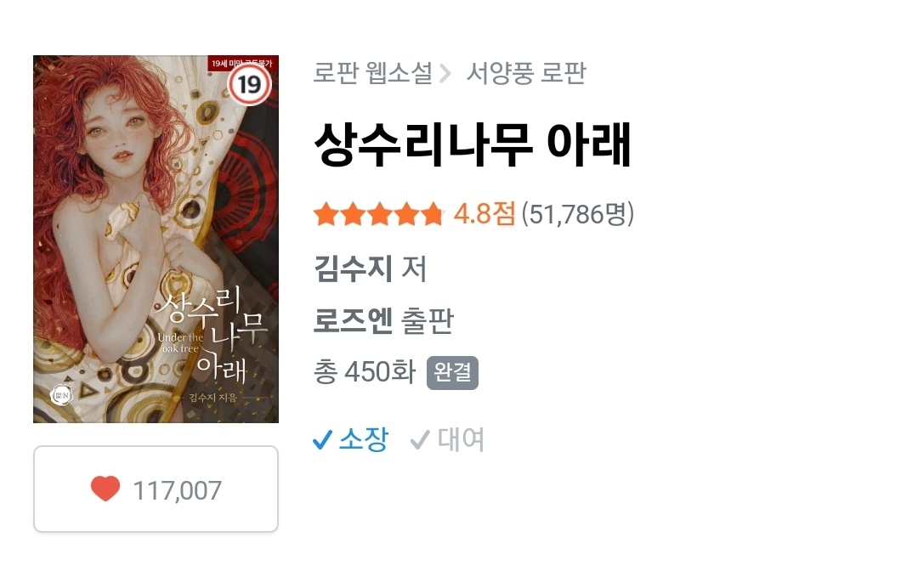This screenshot has height=588, width=918.
Task: Toggle the 소장 purchase option
Action: pos(351,439)
